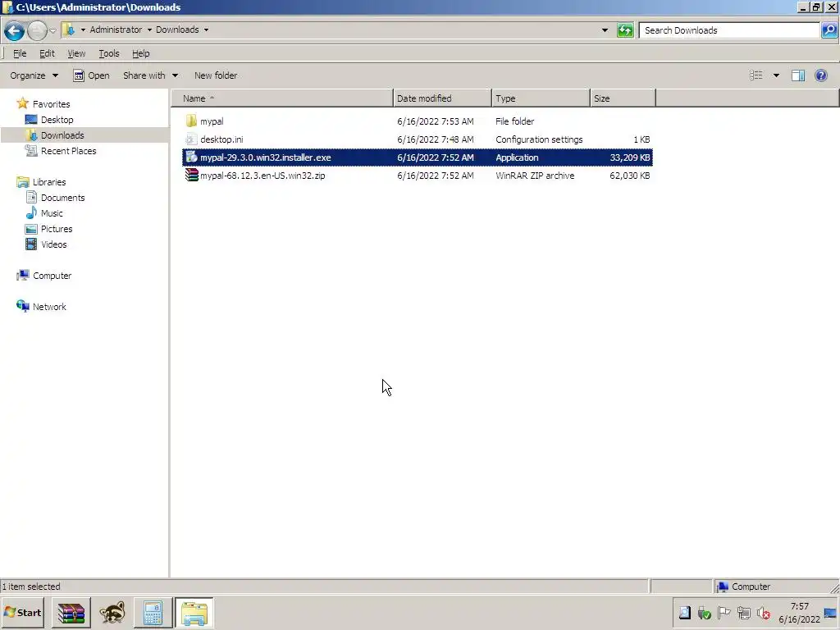This screenshot has width=840, height=630.
Task: Select the mypal-68.12.3 zip archive icon
Action: coord(191,176)
